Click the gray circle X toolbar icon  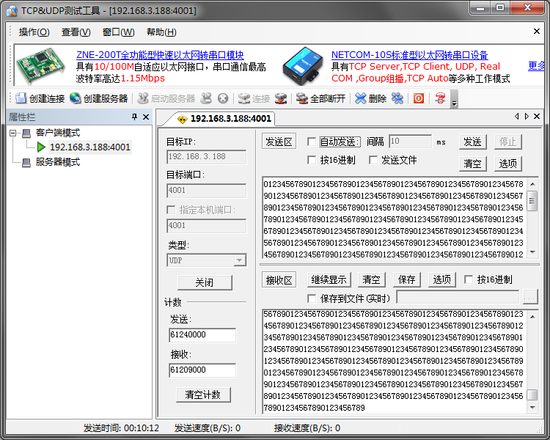223,98
